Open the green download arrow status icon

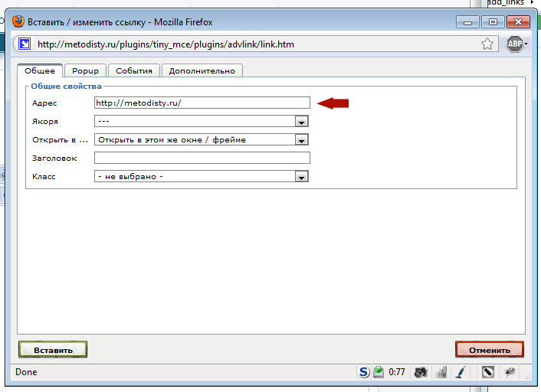(379, 372)
